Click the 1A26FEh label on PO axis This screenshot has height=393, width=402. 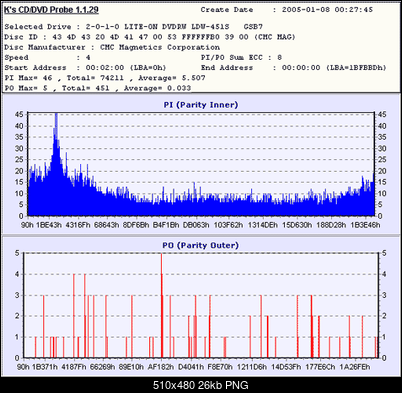point(355,367)
